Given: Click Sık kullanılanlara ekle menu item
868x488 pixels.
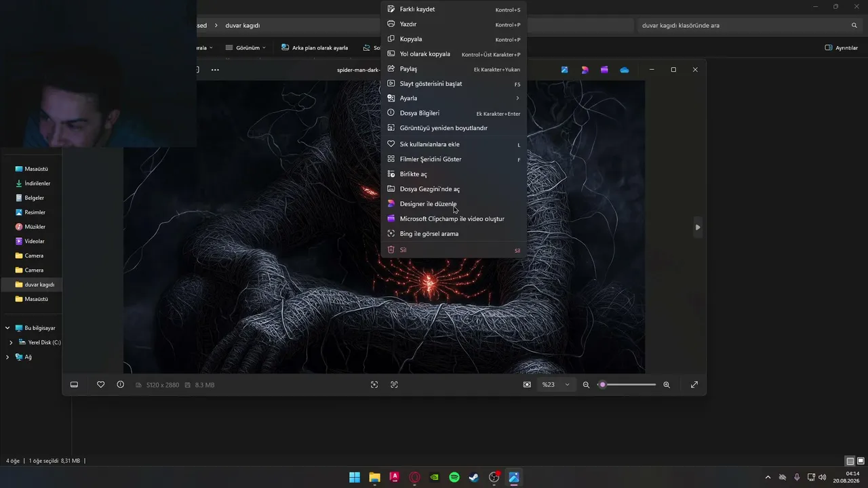Looking at the screenshot, I should (x=454, y=144).
